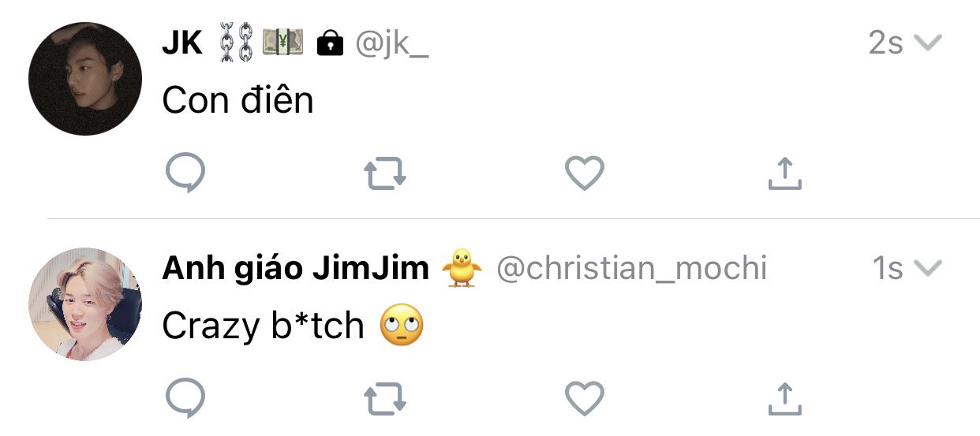
Task: Share JK's tweet via the share icon
Action: coord(784,173)
